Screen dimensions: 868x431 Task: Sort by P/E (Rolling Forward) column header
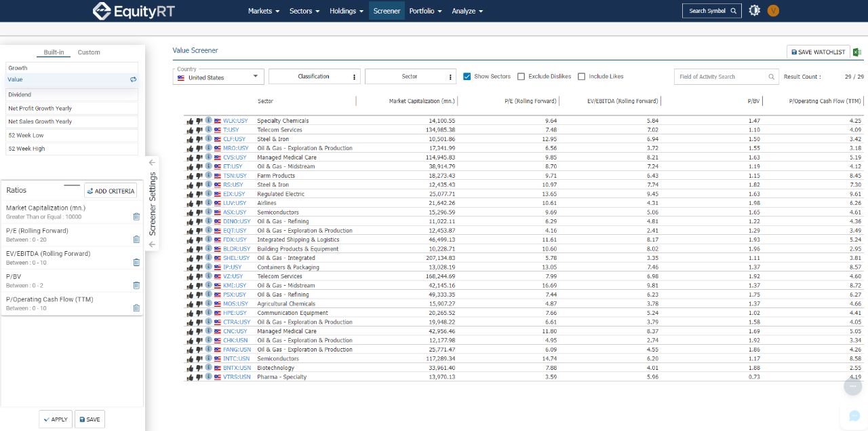[530, 101]
